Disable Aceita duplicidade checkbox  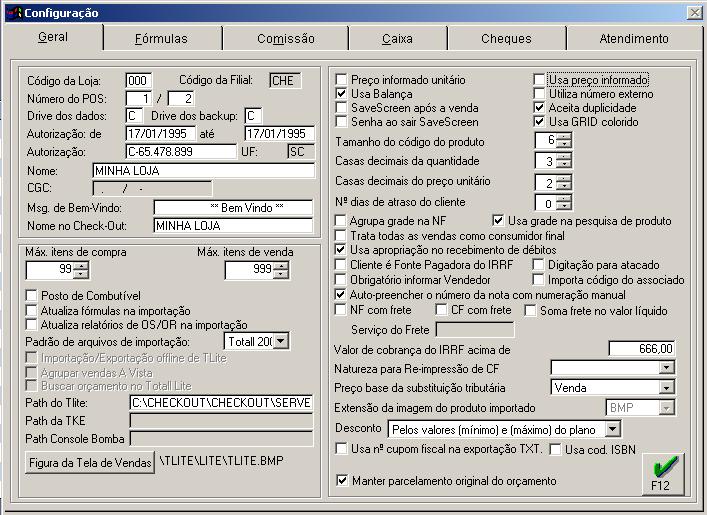click(x=539, y=108)
